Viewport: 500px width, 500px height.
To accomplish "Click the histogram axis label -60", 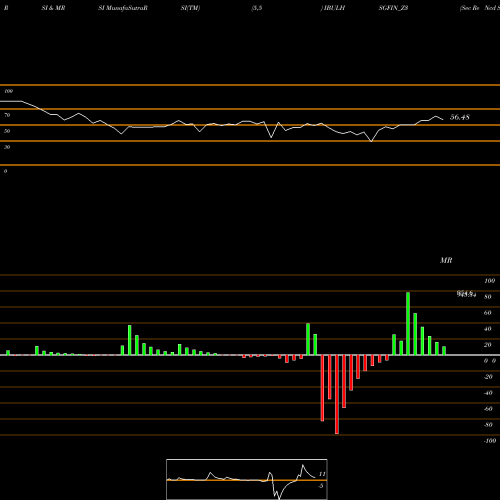I will point(488,409).
